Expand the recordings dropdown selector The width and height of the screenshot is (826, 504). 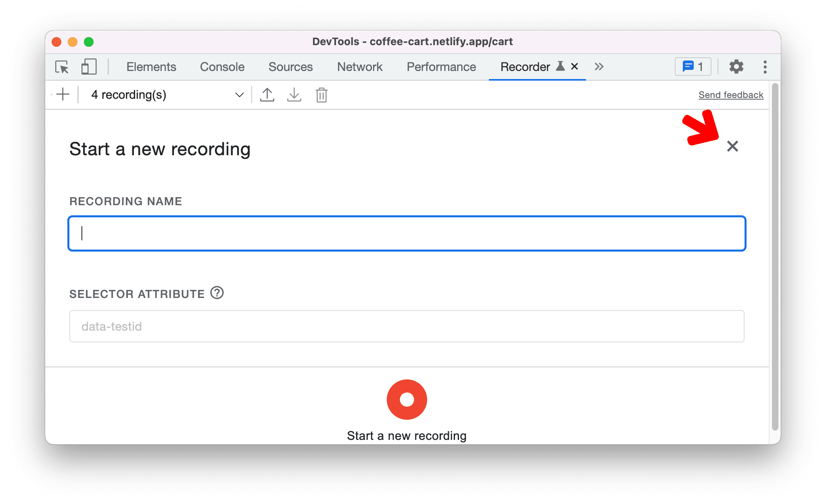(238, 95)
